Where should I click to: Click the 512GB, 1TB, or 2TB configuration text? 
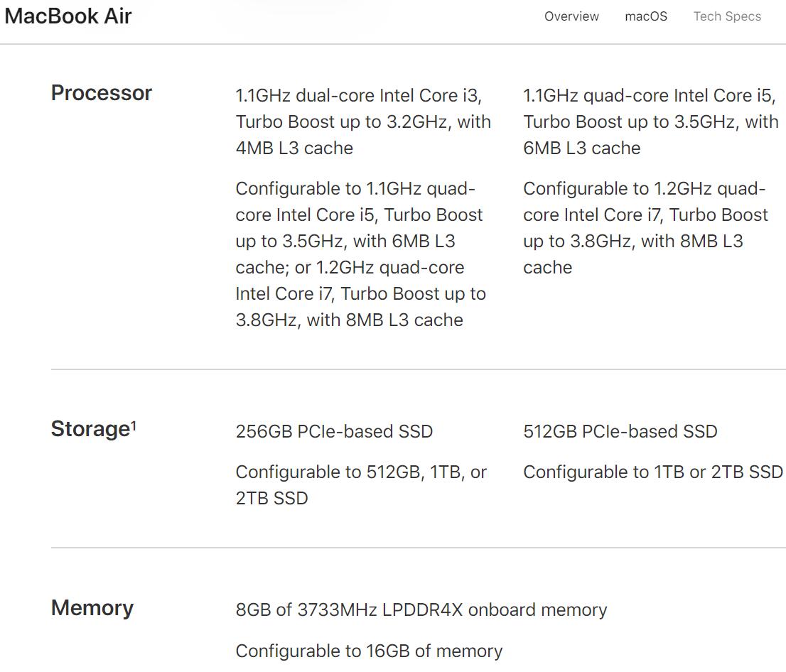(361, 484)
